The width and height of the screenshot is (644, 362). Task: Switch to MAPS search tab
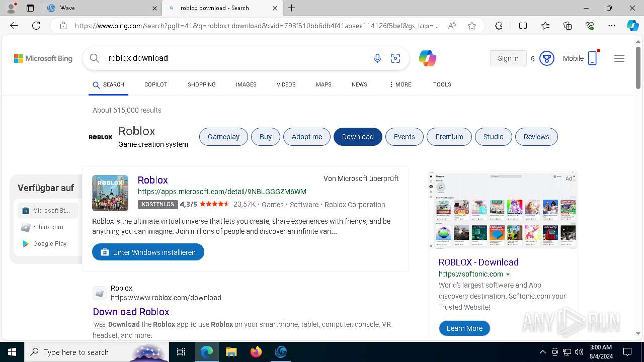tap(324, 84)
